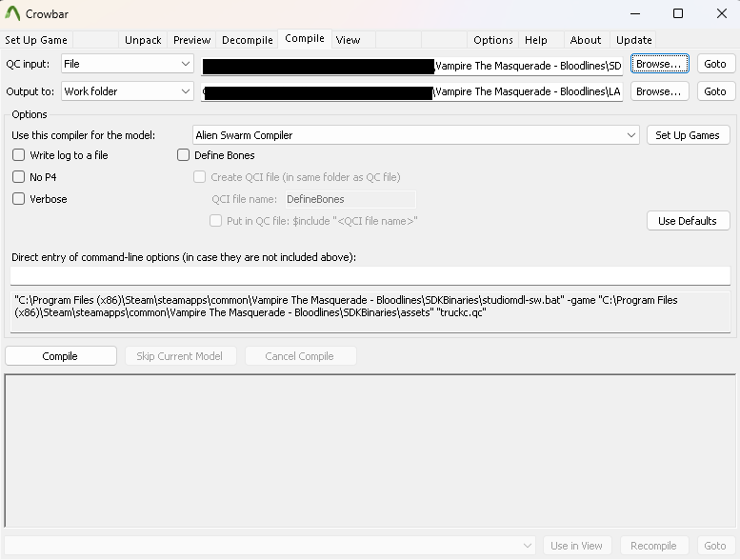Screen dimensions: 740x560
Task: Click the Recompile button
Action: (x=653, y=546)
